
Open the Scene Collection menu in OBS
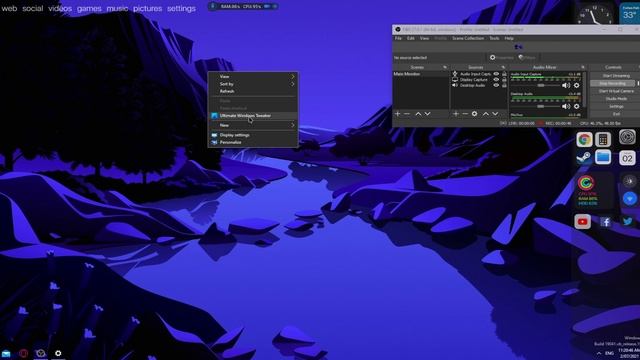(468, 38)
